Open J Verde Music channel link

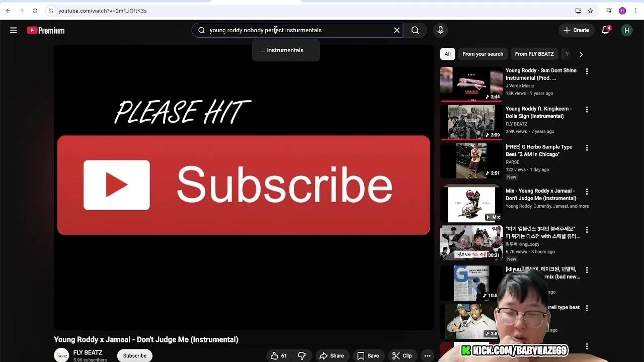pos(520,86)
